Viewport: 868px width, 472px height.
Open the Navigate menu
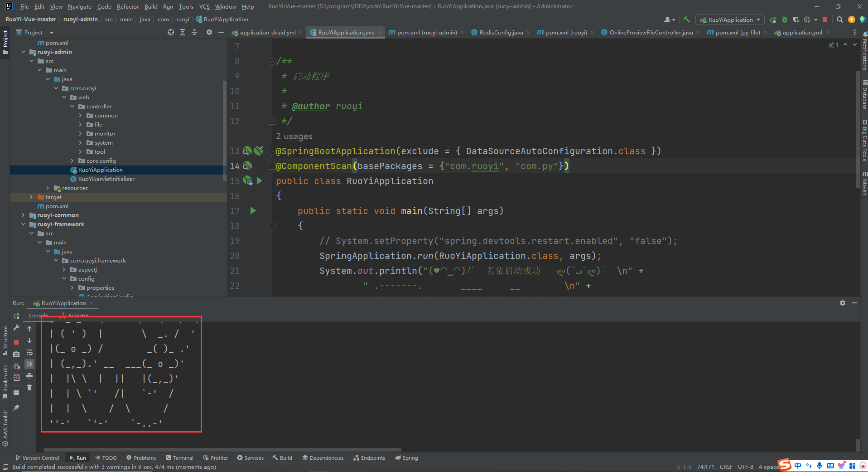click(x=80, y=6)
